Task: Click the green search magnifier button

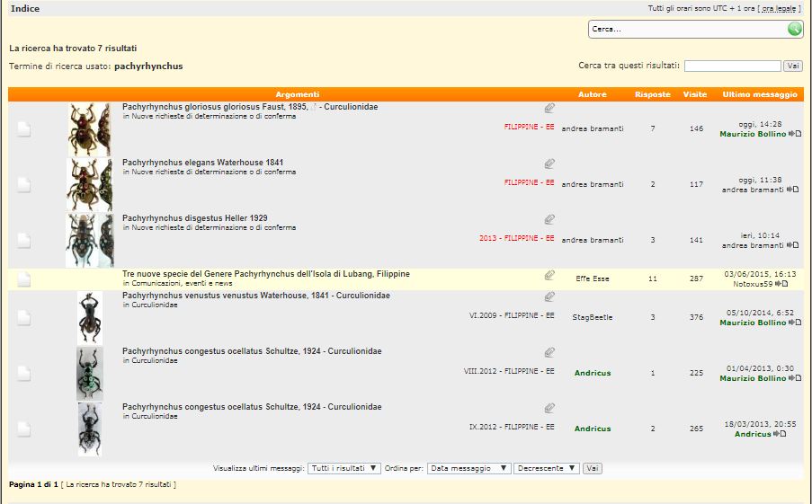Action: [794, 29]
